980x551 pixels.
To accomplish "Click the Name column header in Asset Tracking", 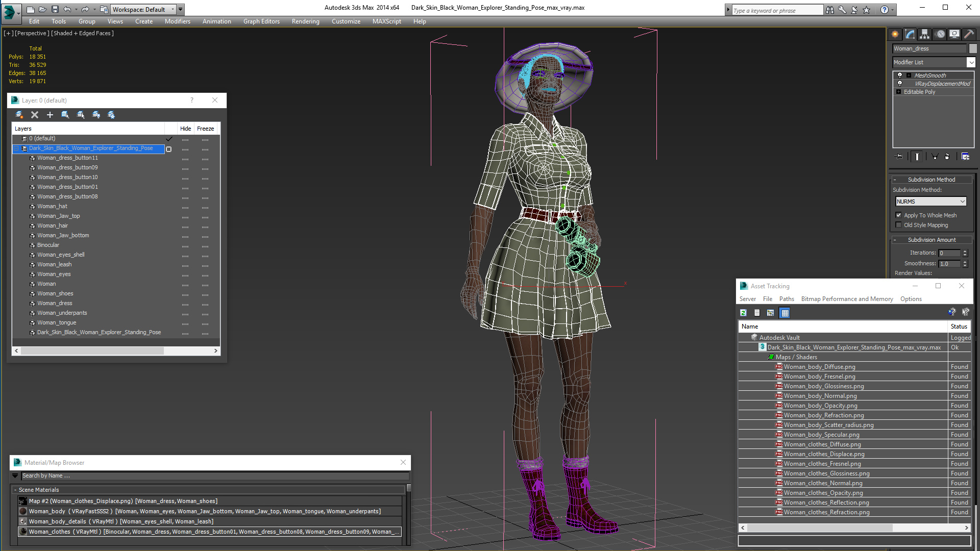I will pyautogui.click(x=842, y=327).
